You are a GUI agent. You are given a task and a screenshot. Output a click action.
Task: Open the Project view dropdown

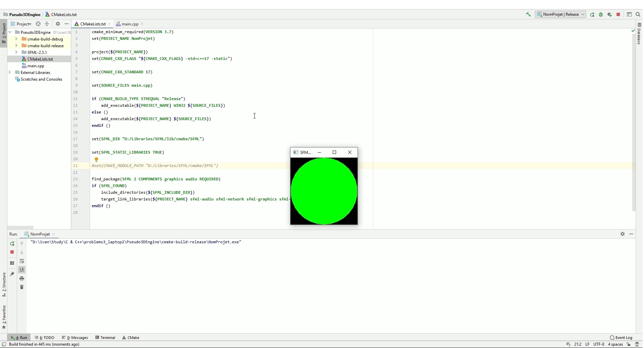[21, 24]
